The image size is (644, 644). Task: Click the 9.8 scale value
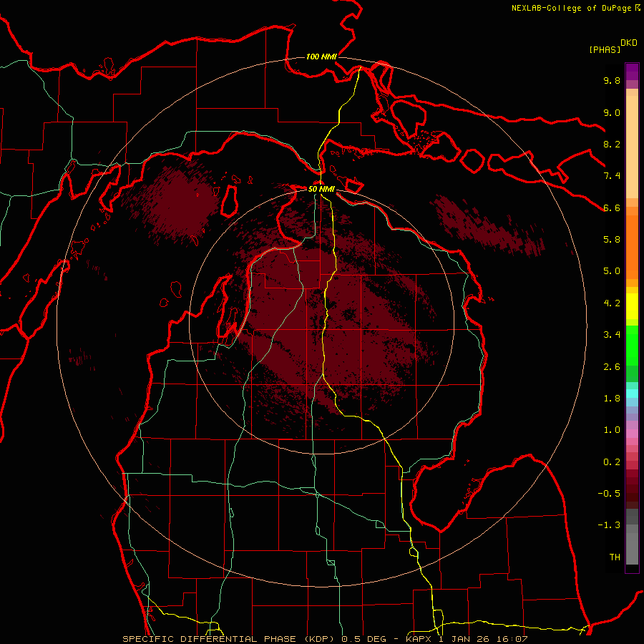click(x=612, y=80)
